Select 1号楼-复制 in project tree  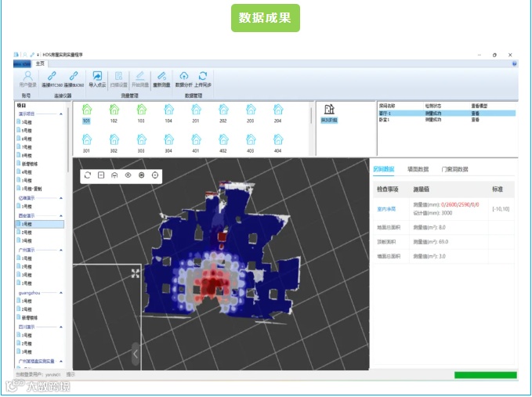[29, 189]
